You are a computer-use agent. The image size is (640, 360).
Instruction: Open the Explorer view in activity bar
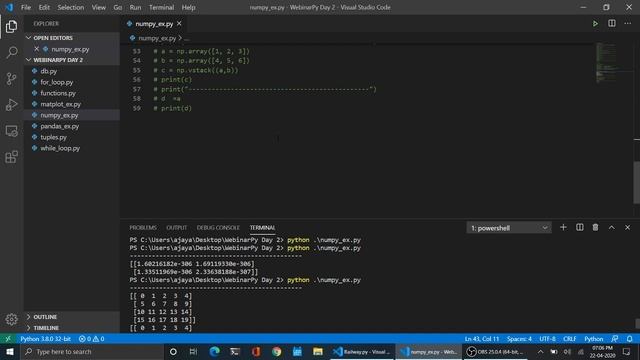click(11, 27)
